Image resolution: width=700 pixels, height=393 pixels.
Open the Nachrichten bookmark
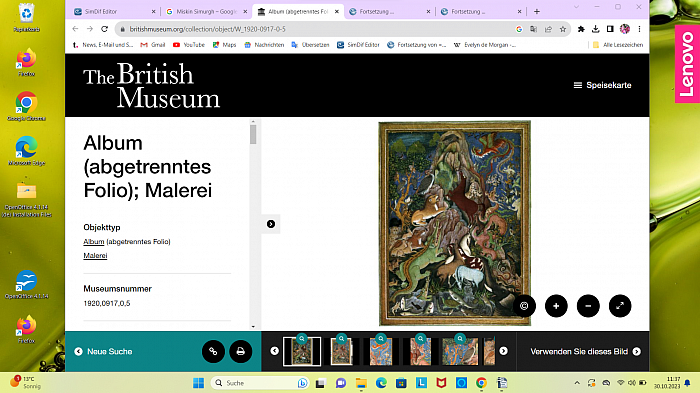point(264,45)
